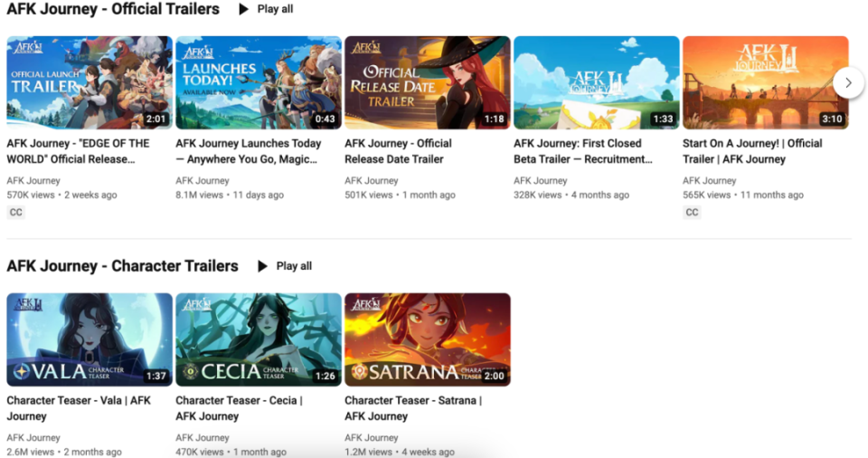Open title AFK Journey Launches Today
The height and width of the screenshot is (458, 868).
pos(249,151)
